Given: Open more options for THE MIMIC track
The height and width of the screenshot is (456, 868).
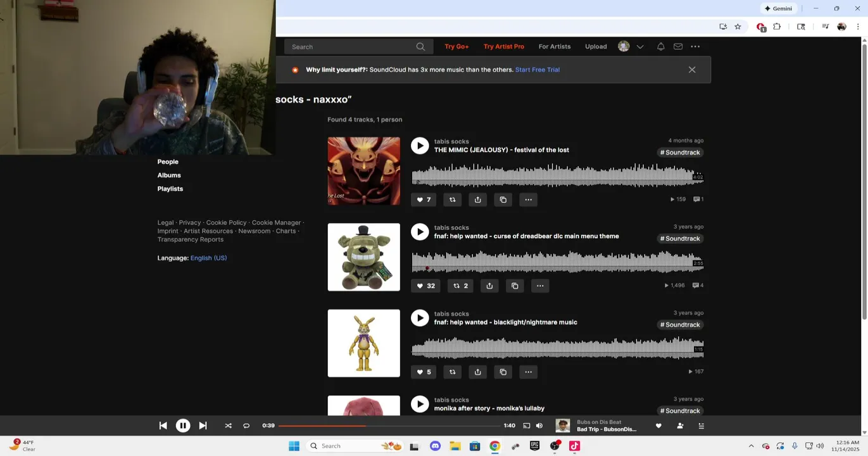Looking at the screenshot, I should (529, 199).
